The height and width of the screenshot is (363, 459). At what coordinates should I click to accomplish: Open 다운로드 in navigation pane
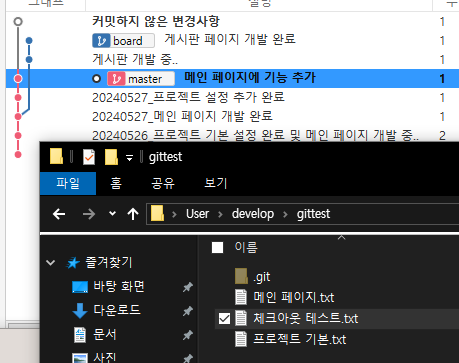(117, 310)
